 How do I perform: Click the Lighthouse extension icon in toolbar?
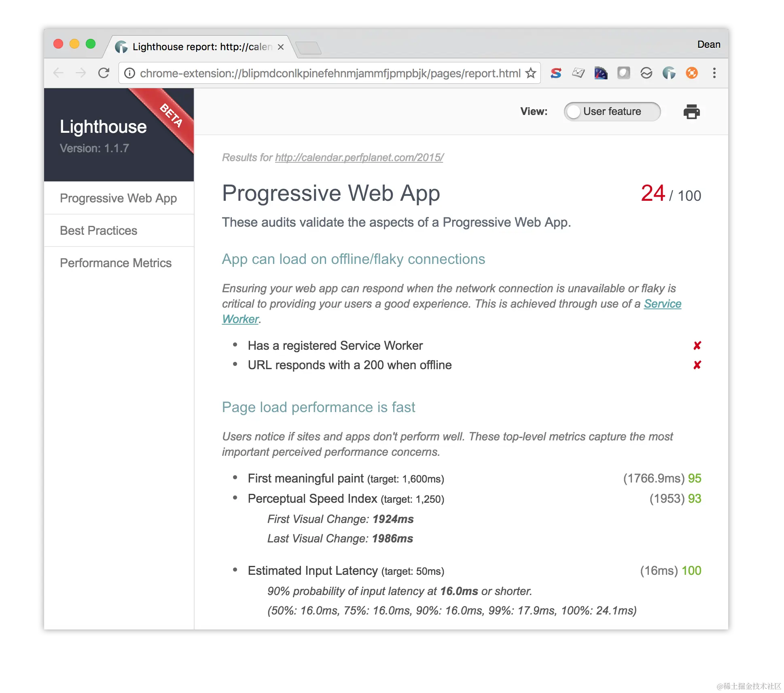[669, 73]
